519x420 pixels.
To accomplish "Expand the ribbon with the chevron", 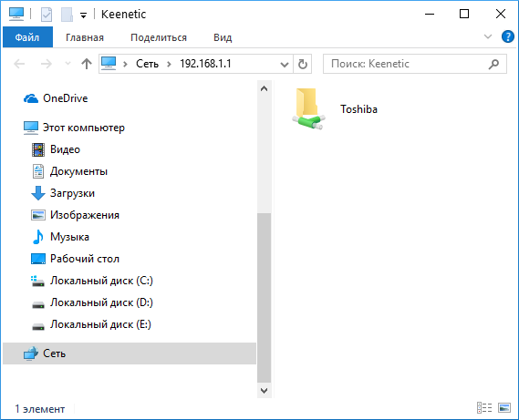I will pyautogui.click(x=488, y=36).
